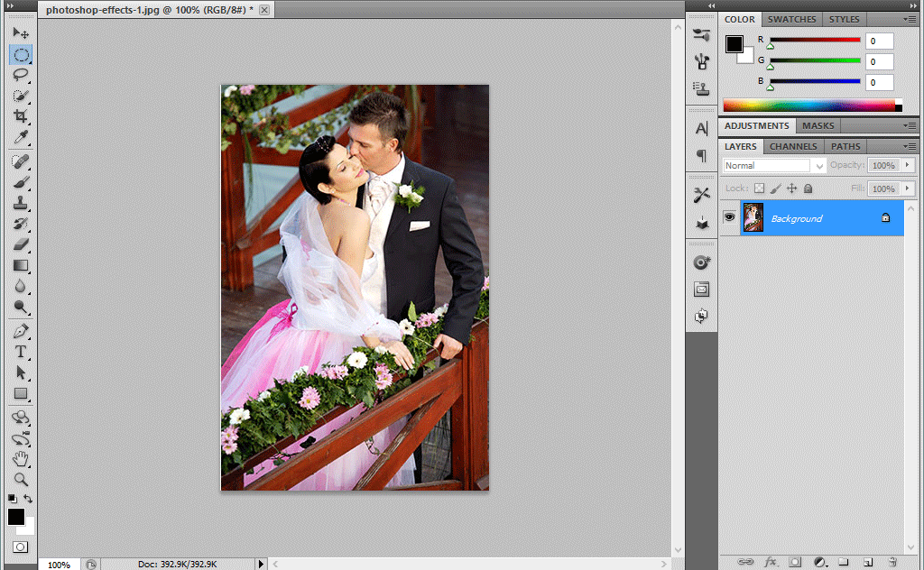Reset default foreground and background colors
This screenshot has width=924, height=570.
tap(13, 498)
